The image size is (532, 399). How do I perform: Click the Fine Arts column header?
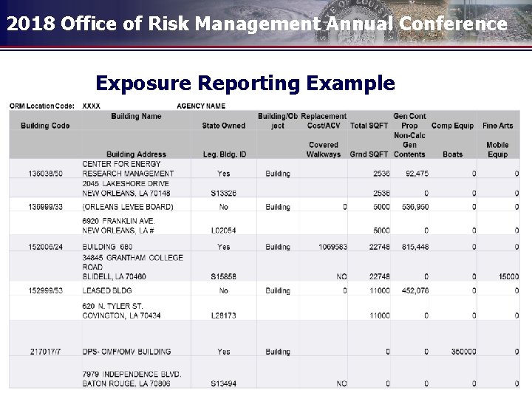497,126
